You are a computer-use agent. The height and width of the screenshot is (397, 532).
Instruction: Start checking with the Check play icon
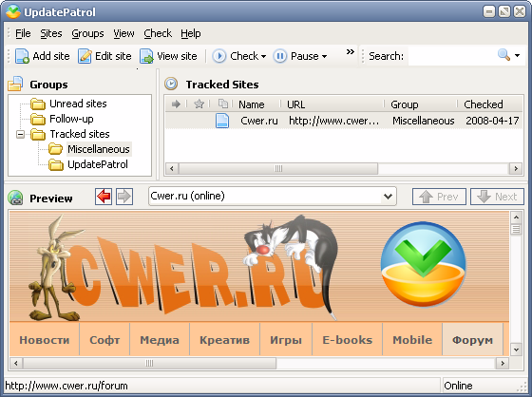[219, 56]
